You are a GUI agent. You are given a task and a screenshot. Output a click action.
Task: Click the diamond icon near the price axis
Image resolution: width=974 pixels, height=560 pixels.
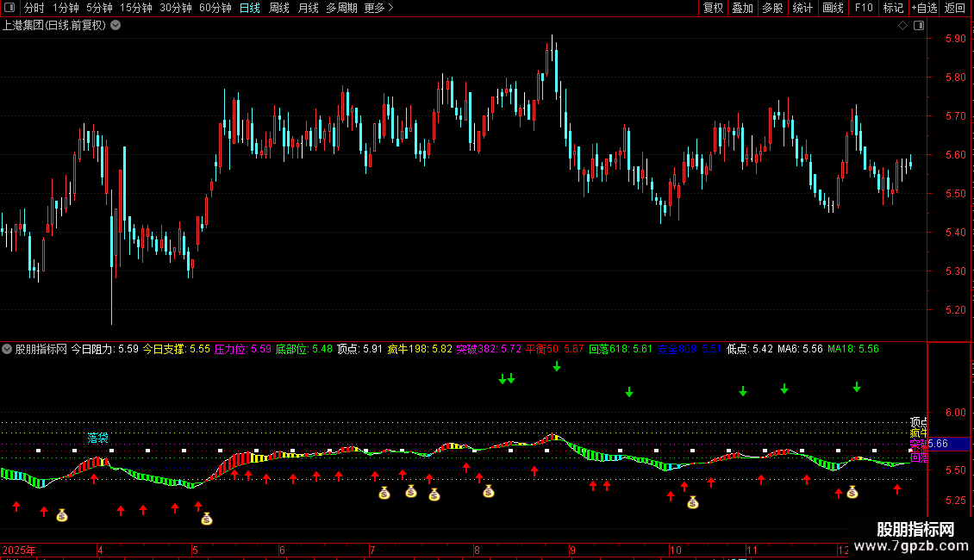click(902, 26)
